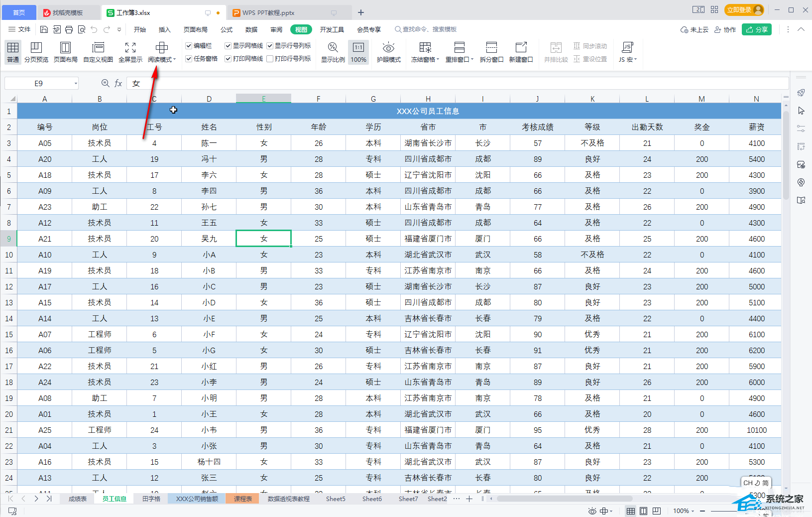Switch to the 成绩表 sheet tab
The width and height of the screenshot is (812, 517).
click(78, 499)
